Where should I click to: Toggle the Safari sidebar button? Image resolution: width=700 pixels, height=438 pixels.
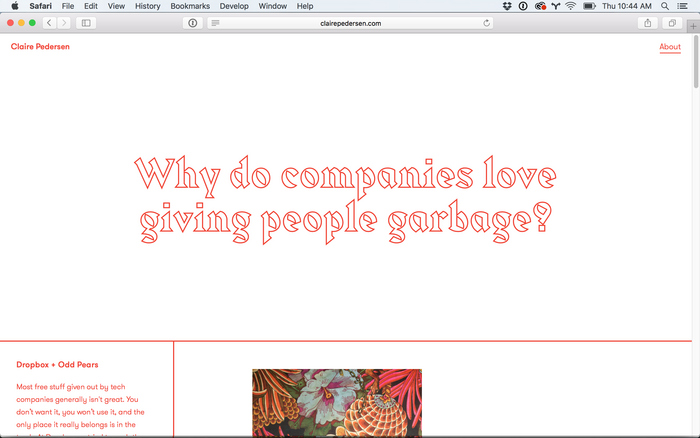[86, 23]
